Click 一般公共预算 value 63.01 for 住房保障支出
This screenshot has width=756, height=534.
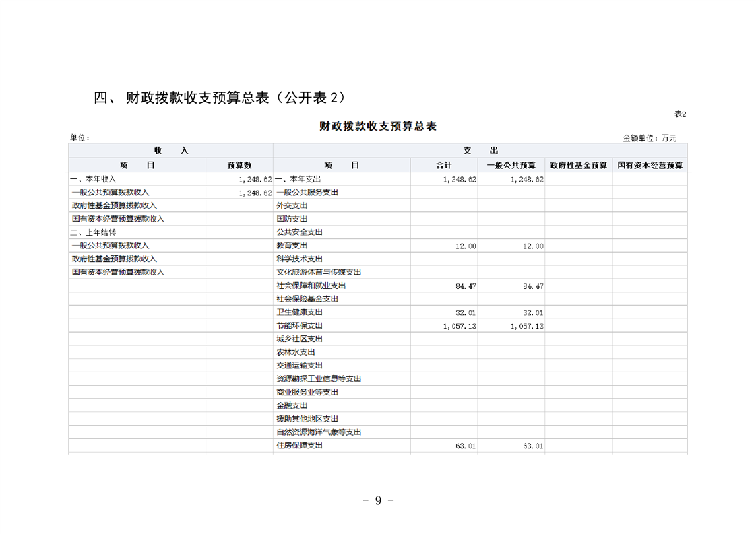click(x=533, y=446)
